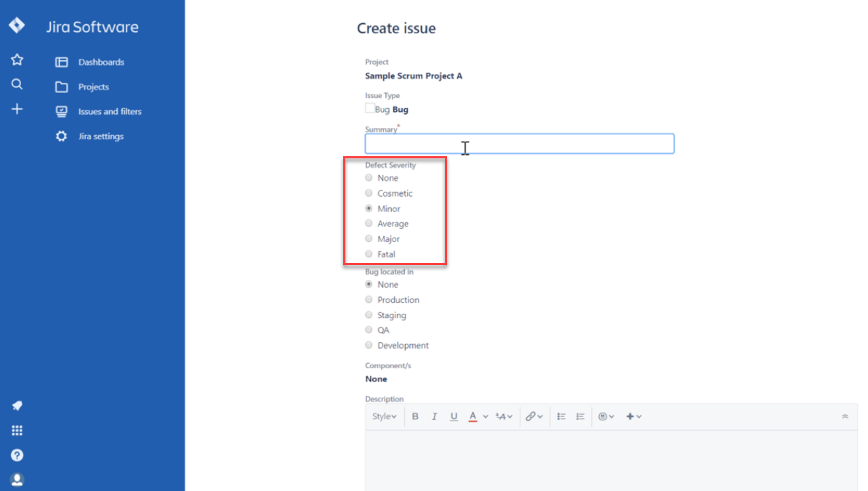Select Minor defect severity

[x=369, y=208]
